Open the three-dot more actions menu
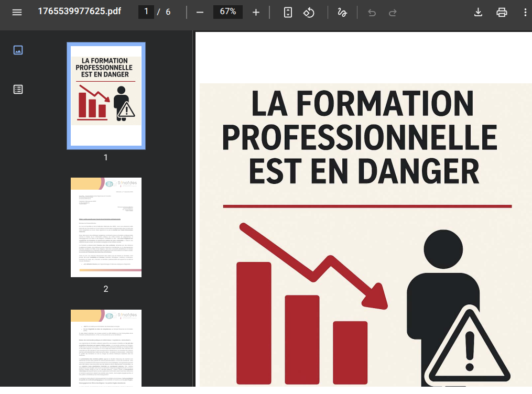The width and height of the screenshot is (532, 394). pos(525,12)
